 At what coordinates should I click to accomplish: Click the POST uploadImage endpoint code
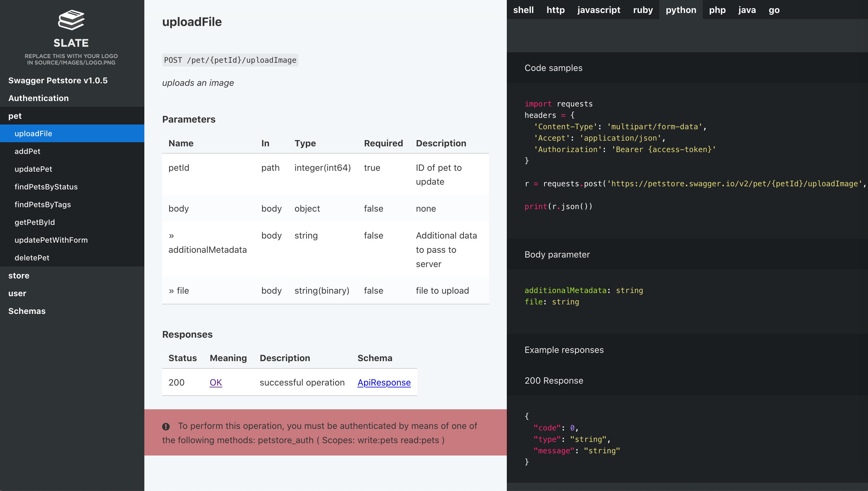230,60
